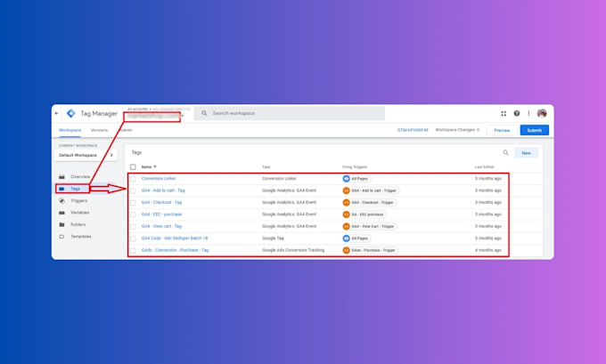Click the sort arrow next to Name header
This screenshot has width=606, height=364.
point(155,166)
